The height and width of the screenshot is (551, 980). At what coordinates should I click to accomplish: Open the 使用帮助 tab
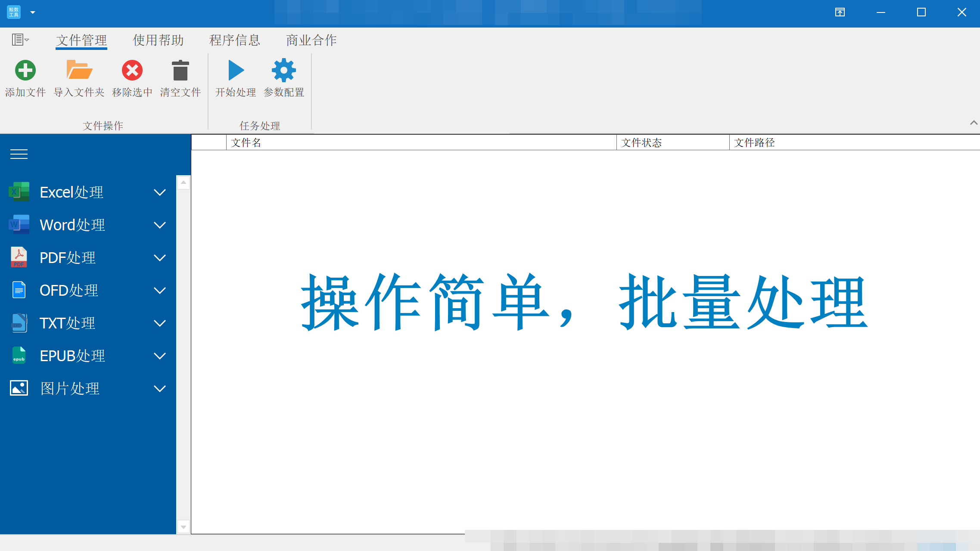[x=158, y=40]
